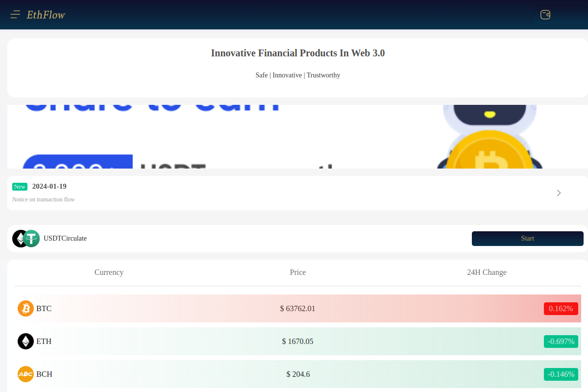Screen dimensions: 588x392
Task: Select the BTC currency label
Action: coord(44,309)
